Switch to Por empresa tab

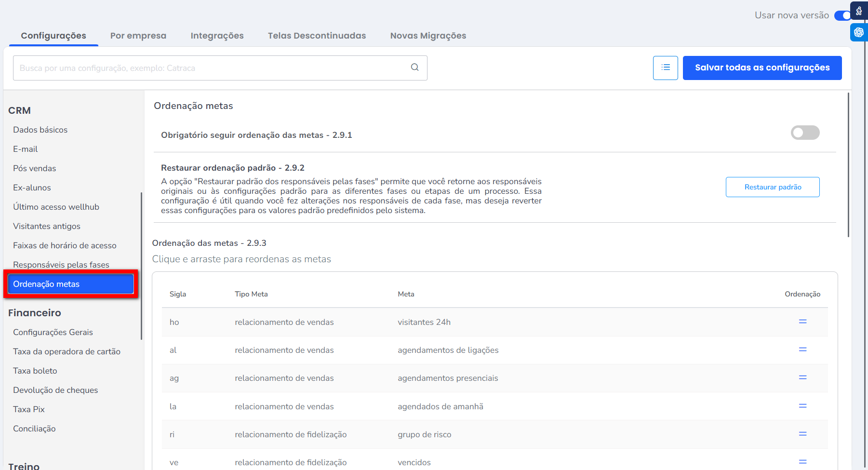138,36
